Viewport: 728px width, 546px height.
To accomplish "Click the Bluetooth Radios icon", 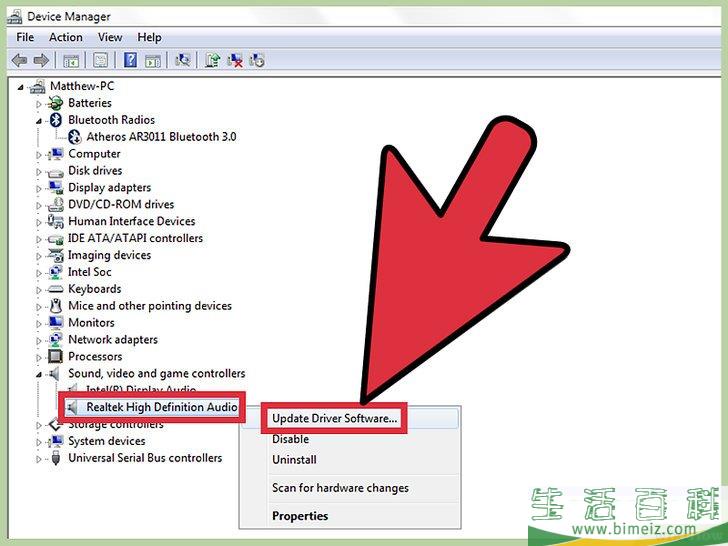I will point(56,120).
